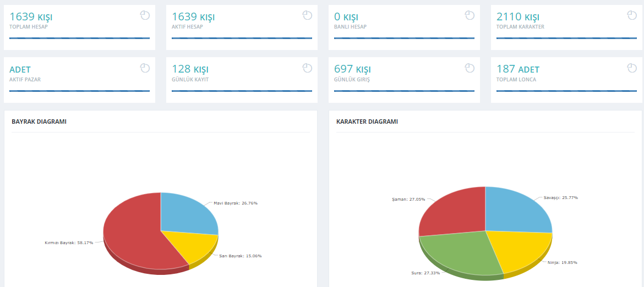Click the Bayrak Diagramı panel title

coord(39,122)
